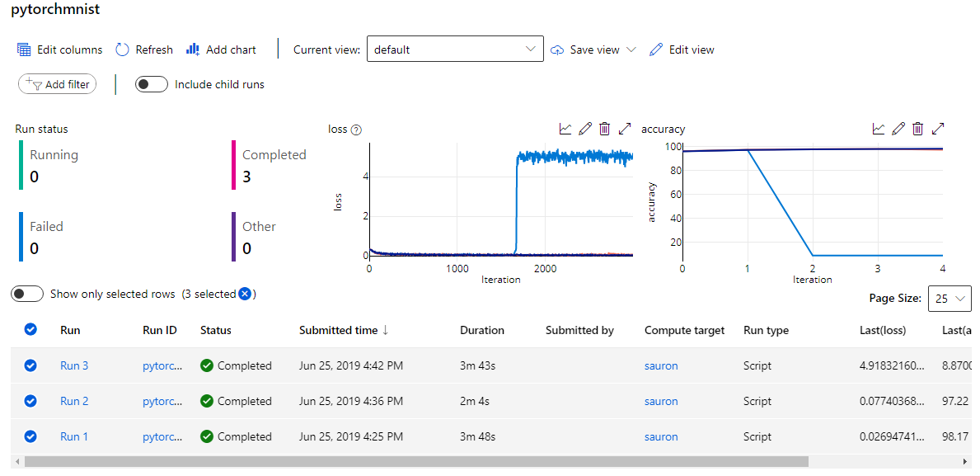
Task: Clear selected rows with the X icon
Action: tap(245, 294)
